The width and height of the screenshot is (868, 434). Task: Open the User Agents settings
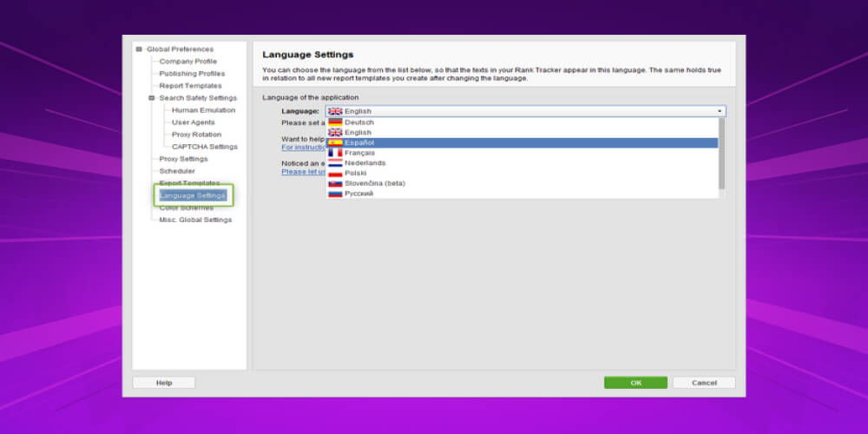194,122
